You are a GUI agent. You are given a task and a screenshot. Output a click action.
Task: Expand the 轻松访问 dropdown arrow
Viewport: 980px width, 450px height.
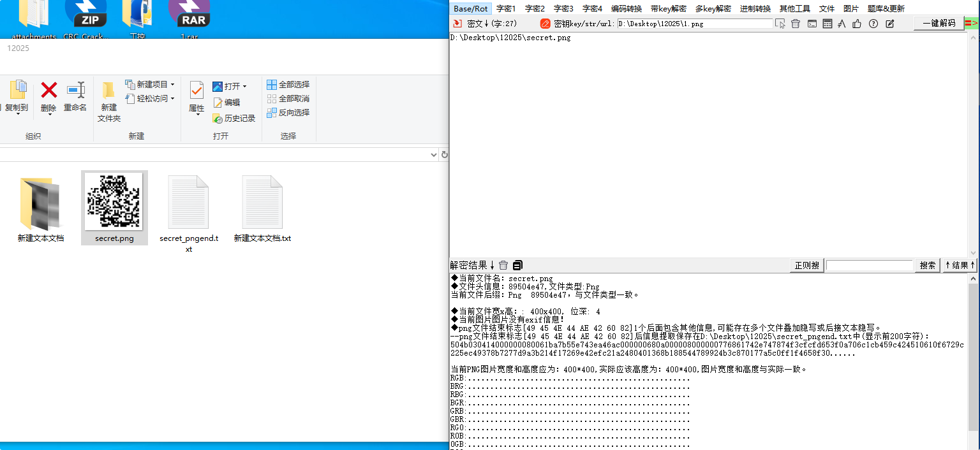click(x=172, y=99)
